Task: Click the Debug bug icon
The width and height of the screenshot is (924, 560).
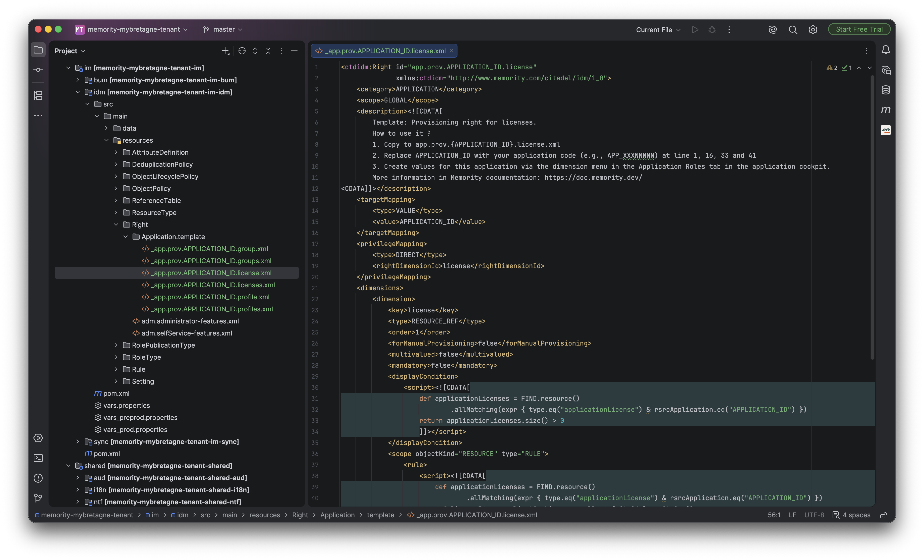Action: tap(712, 30)
